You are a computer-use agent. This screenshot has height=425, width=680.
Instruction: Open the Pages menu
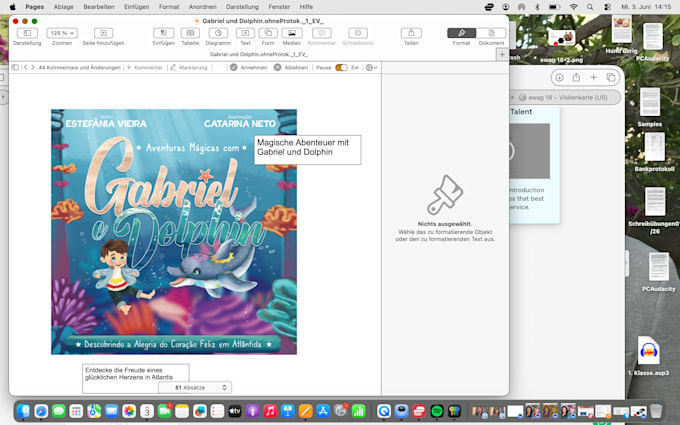click(34, 7)
